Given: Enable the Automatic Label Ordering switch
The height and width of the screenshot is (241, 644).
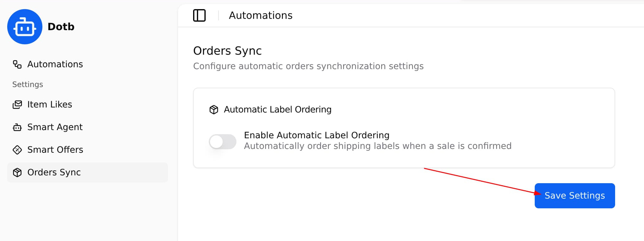Looking at the screenshot, I should pyautogui.click(x=223, y=142).
